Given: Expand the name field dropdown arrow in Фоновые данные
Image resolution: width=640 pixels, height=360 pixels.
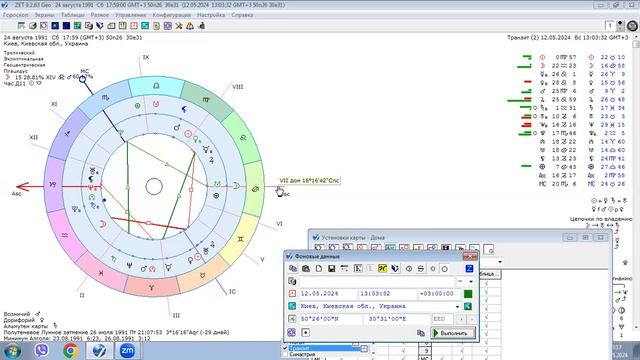Looking at the screenshot, I should tap(471, 282).
